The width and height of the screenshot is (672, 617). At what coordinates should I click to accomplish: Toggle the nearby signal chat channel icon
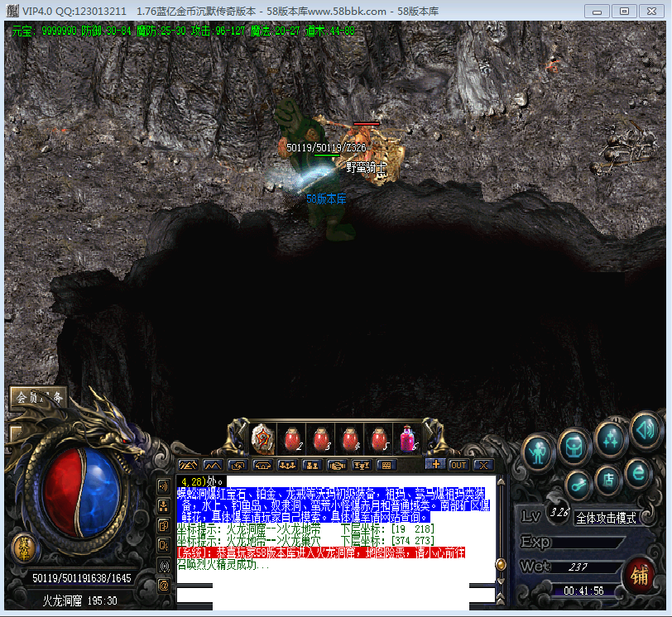[x=164, y=566]
